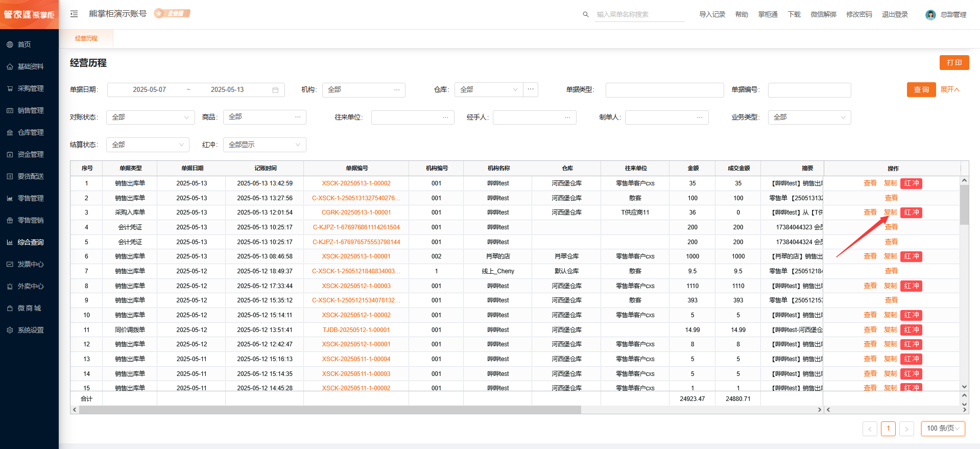Open 首页 from the sidebar
The height and width of the screenshot is (449, 980).
25,44
